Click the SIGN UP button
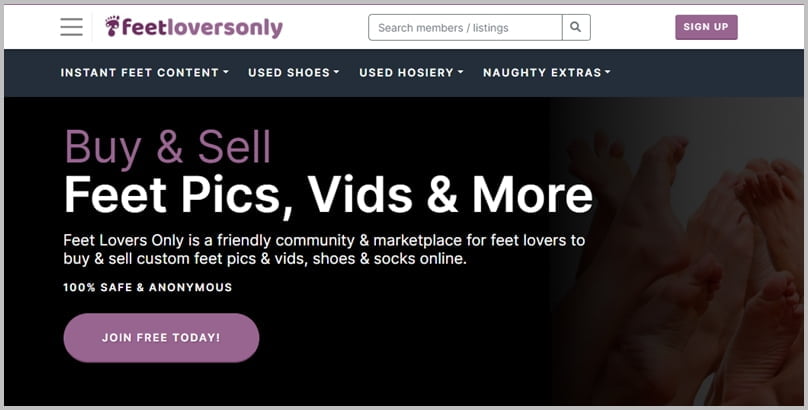The image size is (808, 410). pos(706,27)
